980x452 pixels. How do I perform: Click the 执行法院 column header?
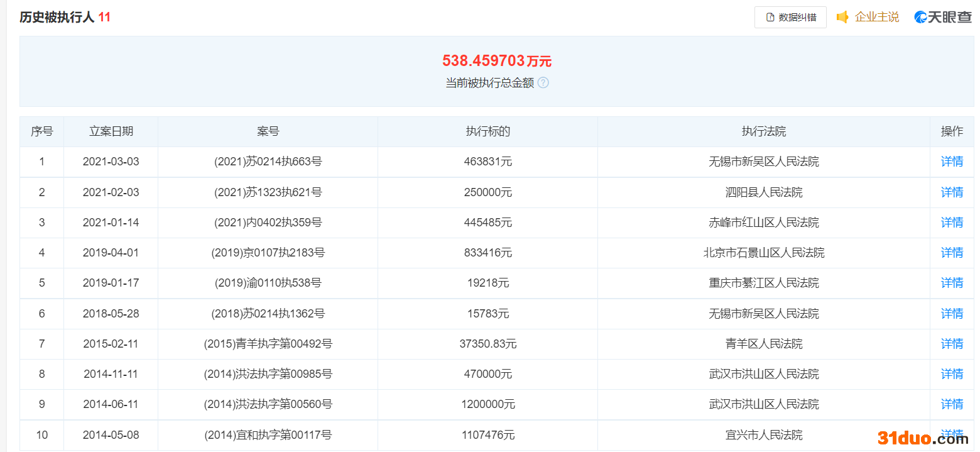[763, 131]
